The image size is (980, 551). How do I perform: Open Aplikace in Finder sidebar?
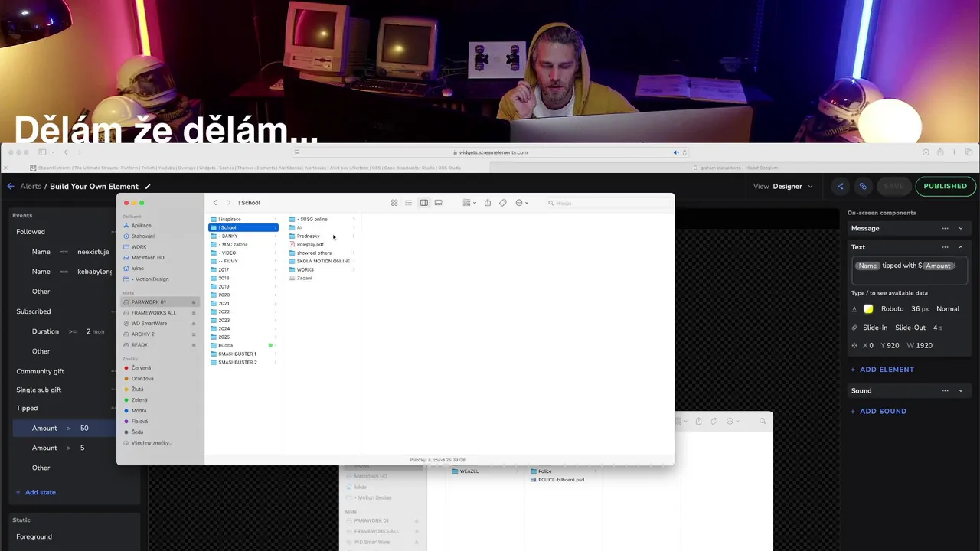141,225
